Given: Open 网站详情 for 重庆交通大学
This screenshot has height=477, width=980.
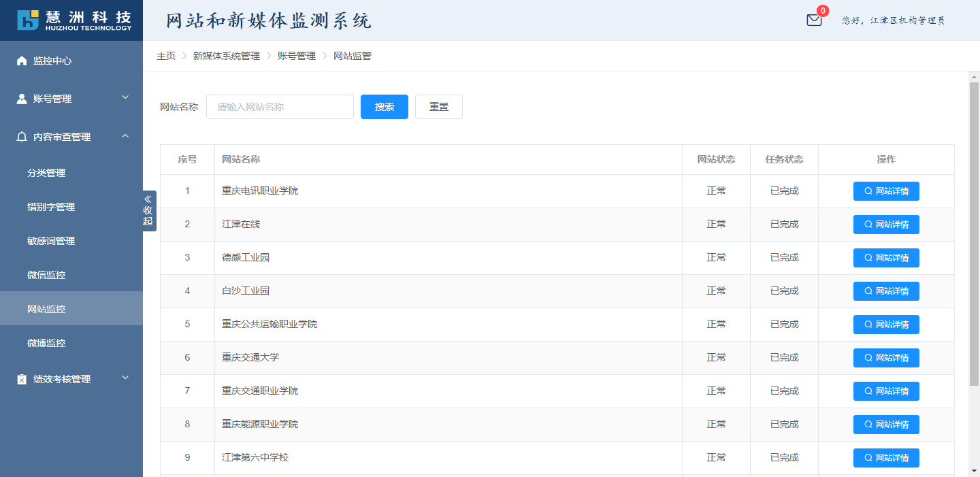Looking at the screenshot, I should tap(886, 358).
